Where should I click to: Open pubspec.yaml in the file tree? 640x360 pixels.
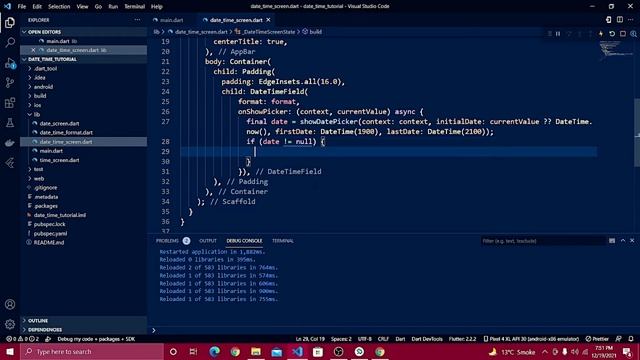pos(51,233)
